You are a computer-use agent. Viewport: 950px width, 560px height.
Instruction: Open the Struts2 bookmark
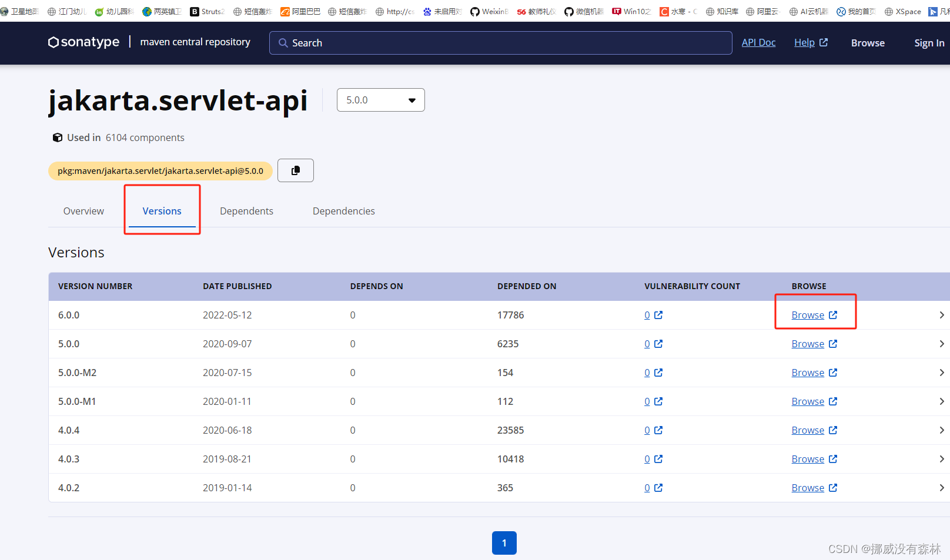pos(207,11)
